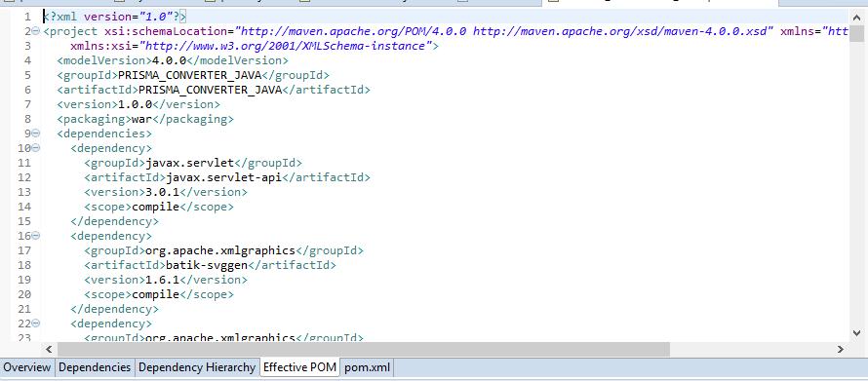Collapse the dependencies block at line 9

click(36, 133)
